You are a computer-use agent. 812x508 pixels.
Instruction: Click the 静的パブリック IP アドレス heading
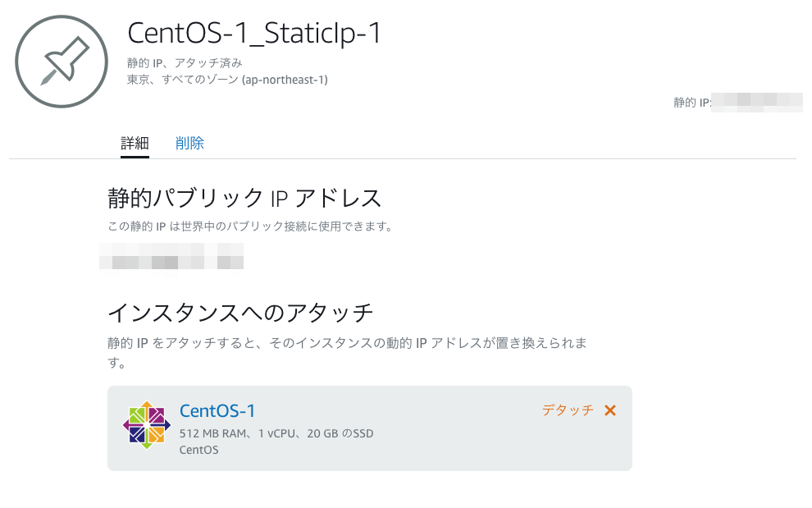244,199
